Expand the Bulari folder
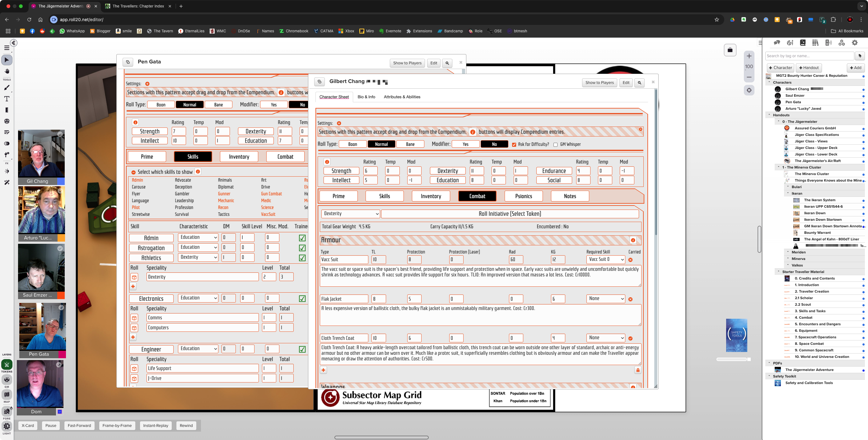The image size is (868, 440). click(788, 187)
